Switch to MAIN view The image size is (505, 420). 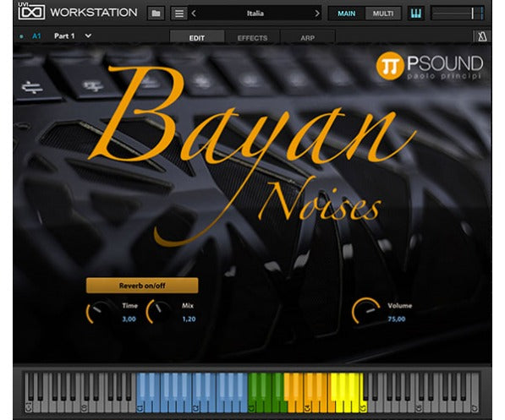coord(346,14)
